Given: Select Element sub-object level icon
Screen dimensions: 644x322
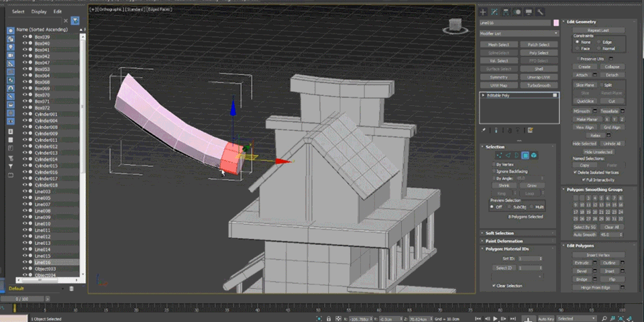Looking at the screenshot, I should (x=534, y=155).
